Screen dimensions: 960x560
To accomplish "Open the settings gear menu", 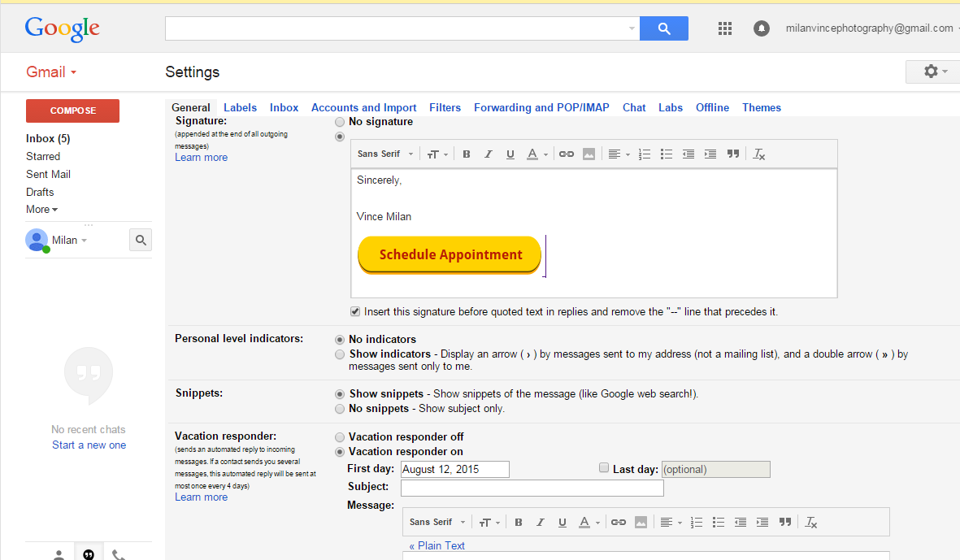I will tap(935, 72).
